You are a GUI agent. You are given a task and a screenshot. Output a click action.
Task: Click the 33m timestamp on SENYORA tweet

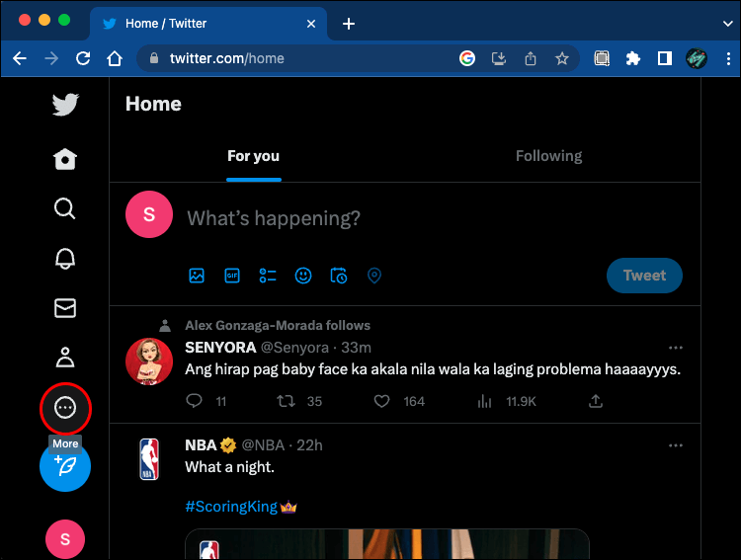(357, 348)
